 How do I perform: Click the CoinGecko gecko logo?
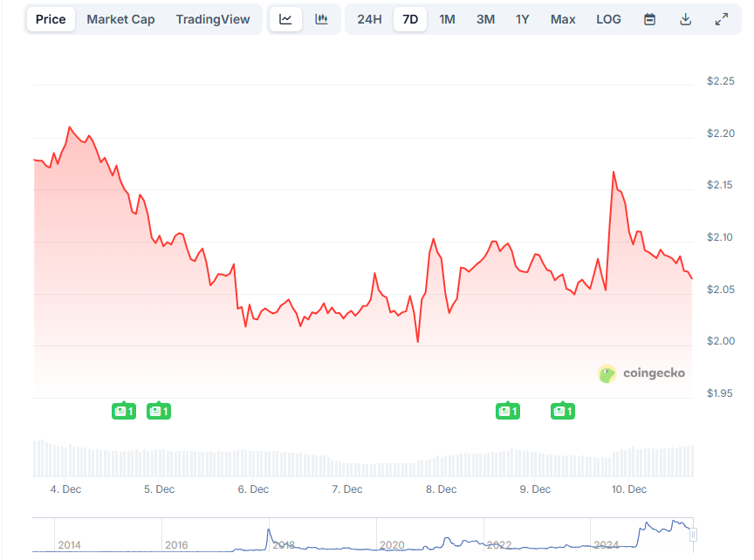(x=606, y=372)
